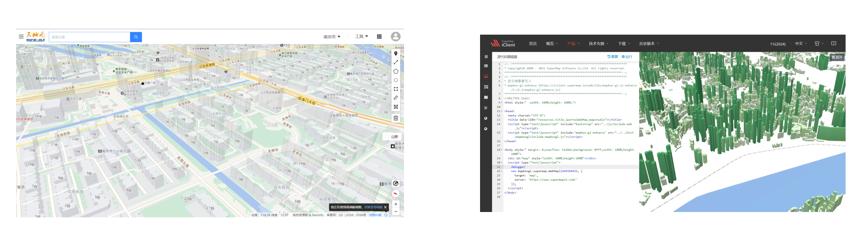The image size is (868, 231).
Task: Click 切换至传统版 link in notice
Action: click(x=373, y=207)
